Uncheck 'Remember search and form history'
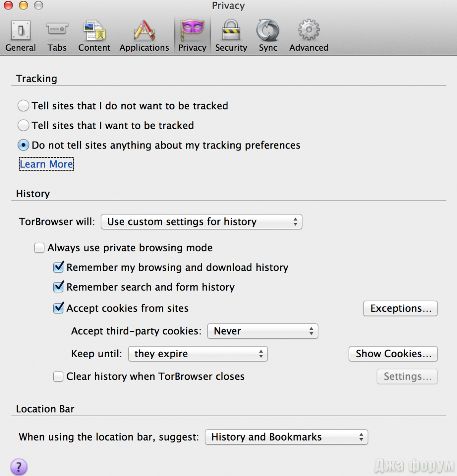The image size is (457, 476). [x=59, y=287]
